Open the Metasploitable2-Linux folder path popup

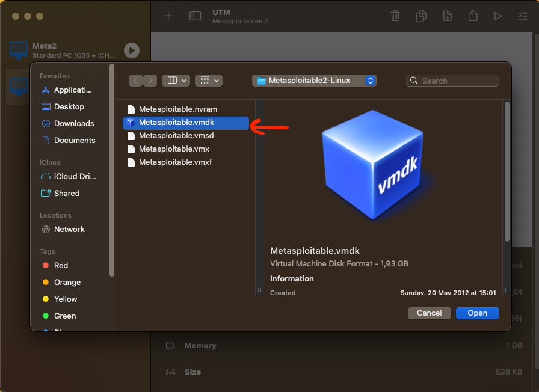[x=314, y=81]
